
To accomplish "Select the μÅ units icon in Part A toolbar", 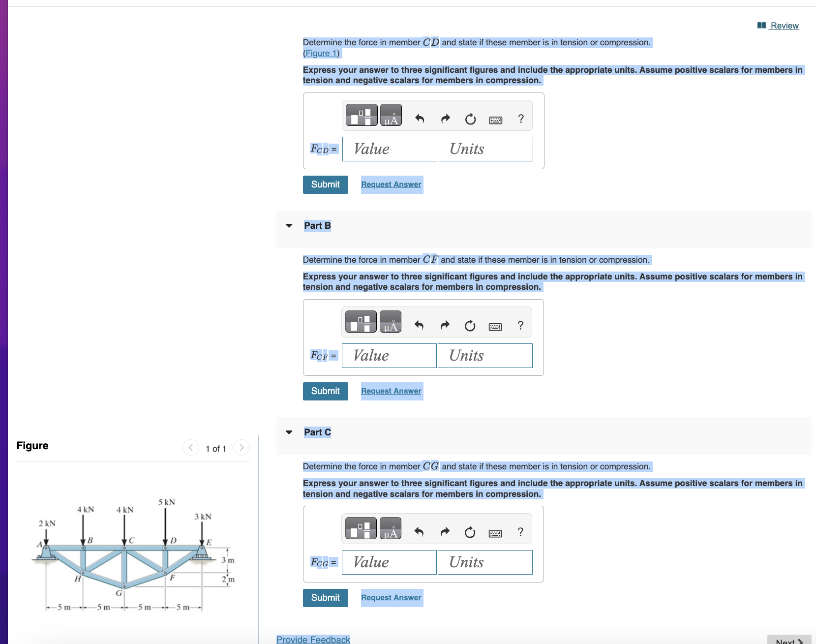I will [391, 115].
